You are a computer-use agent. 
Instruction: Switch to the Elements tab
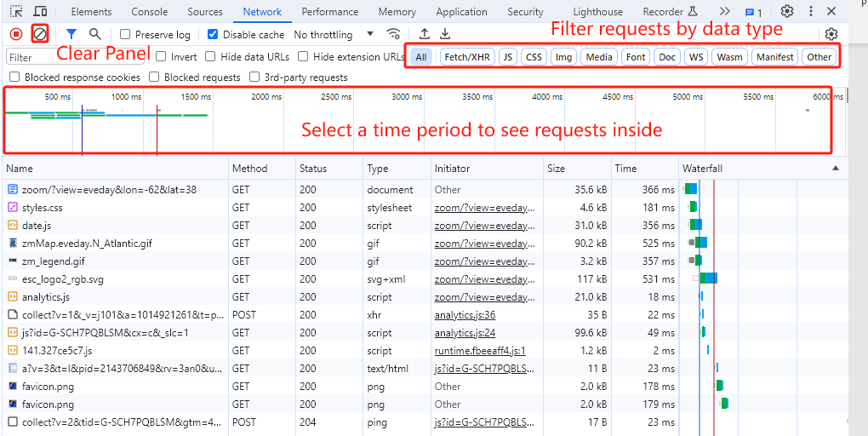[x=91, y=12]
